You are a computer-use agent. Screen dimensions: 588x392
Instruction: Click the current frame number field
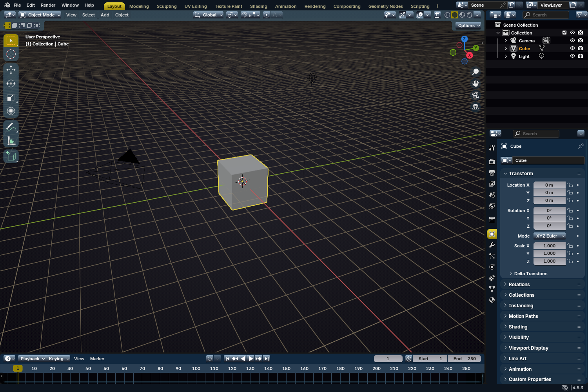coord(388,359)
